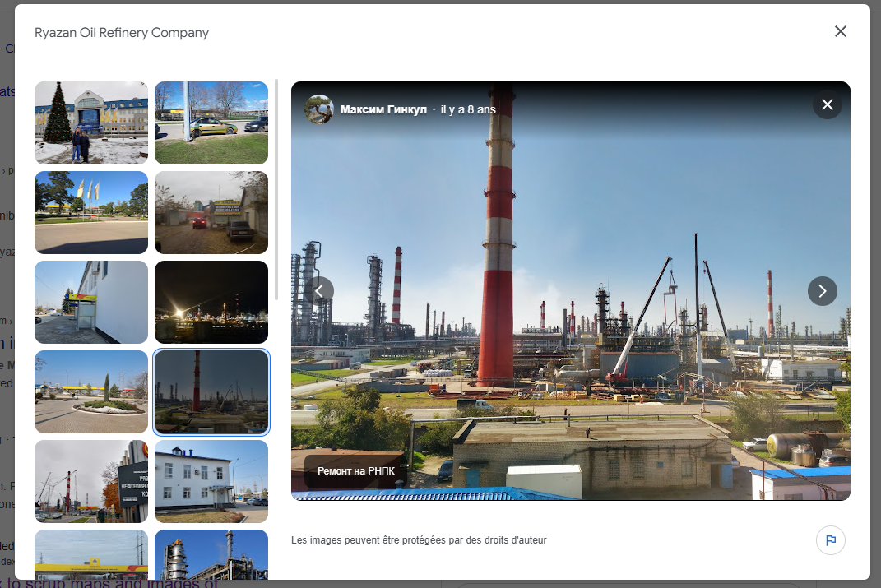Click the 'Ryazan Oil Refinery Company' title
Screen dimensions: 881x588
pyautogui.click(x=122, y=33)
